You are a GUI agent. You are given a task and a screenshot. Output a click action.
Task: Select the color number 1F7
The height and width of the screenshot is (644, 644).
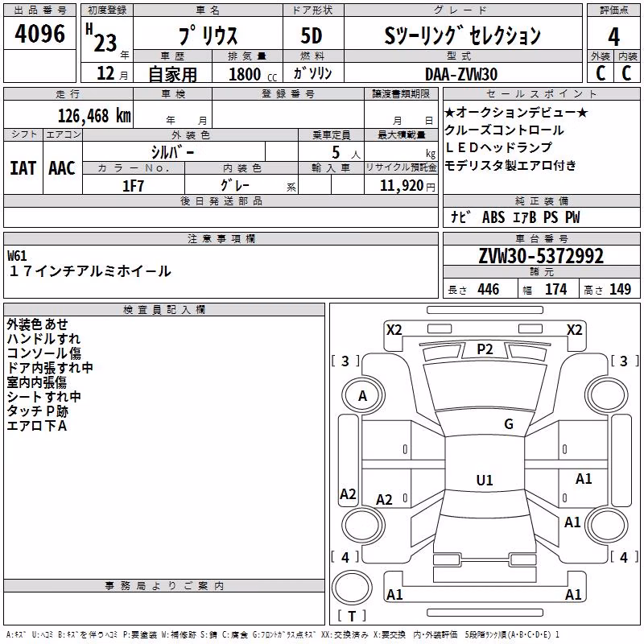[x=133, y=186]
